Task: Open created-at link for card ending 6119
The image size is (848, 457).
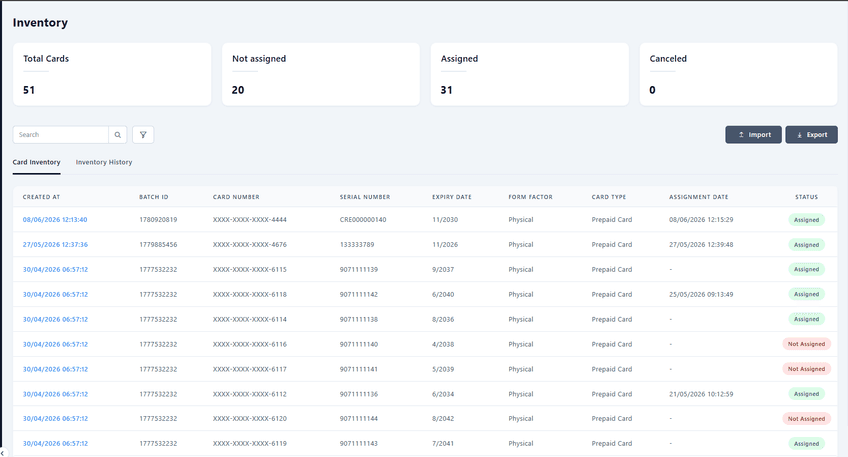Action: tap(55, 443)
